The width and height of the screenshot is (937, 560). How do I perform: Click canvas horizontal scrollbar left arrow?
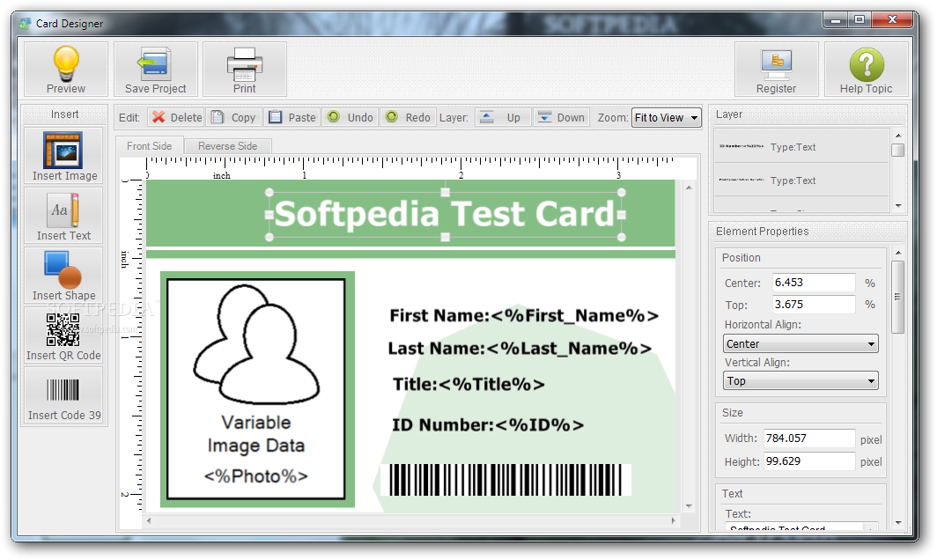(149, 520)
